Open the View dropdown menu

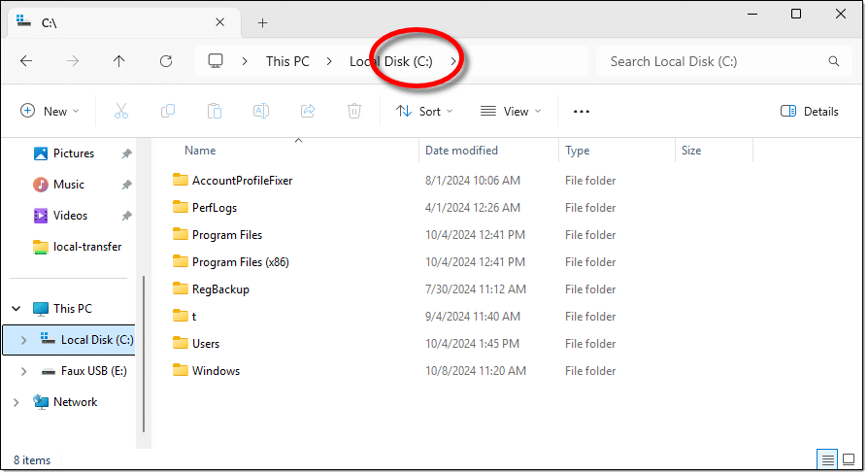point(511,112)
